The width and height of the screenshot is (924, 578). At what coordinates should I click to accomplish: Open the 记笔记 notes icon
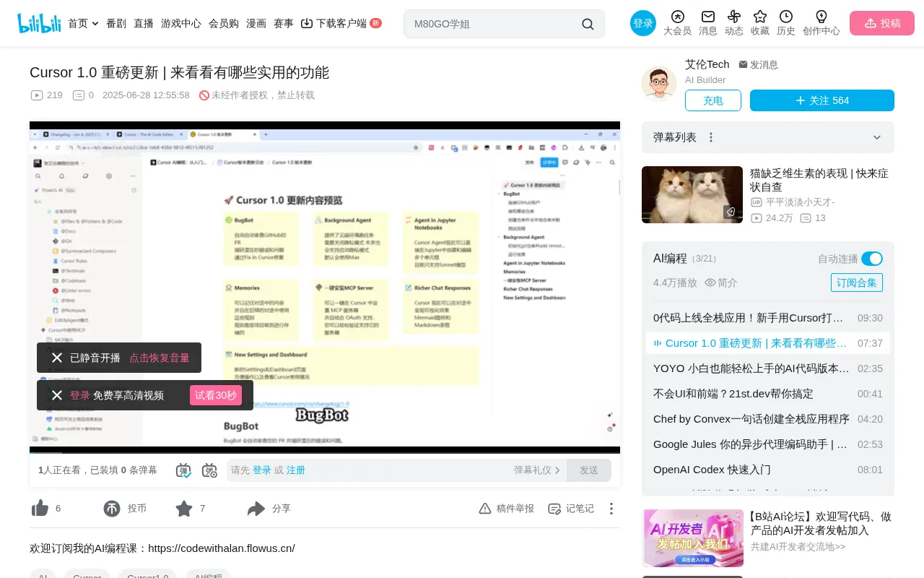point(554,509)
